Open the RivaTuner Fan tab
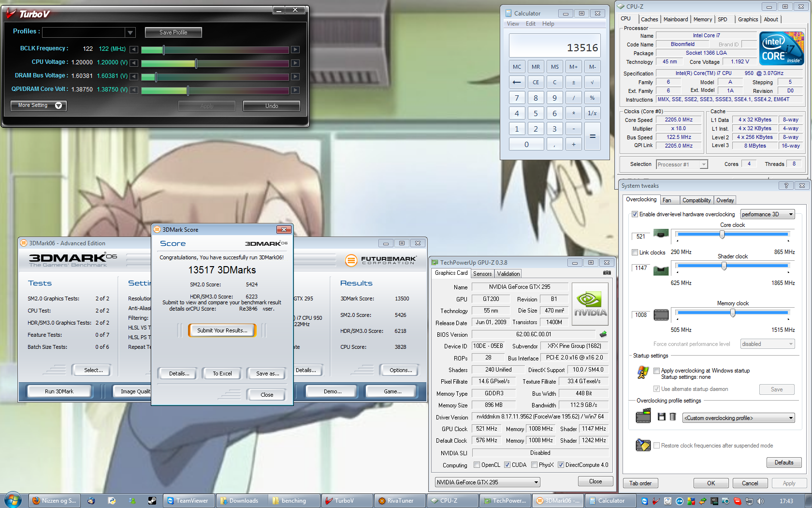Image resolution: width=812 pixels, height=508 pixels. (x=669, y=200)
